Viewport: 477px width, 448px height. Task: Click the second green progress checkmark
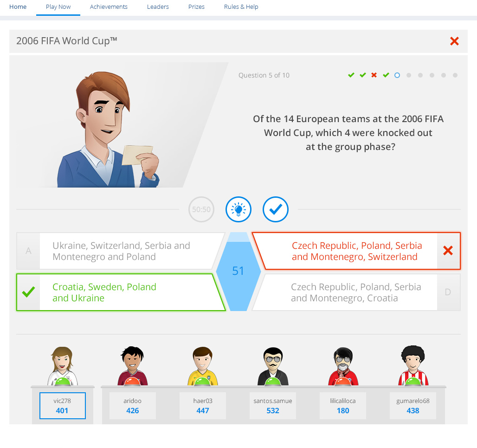click(362, 75)
